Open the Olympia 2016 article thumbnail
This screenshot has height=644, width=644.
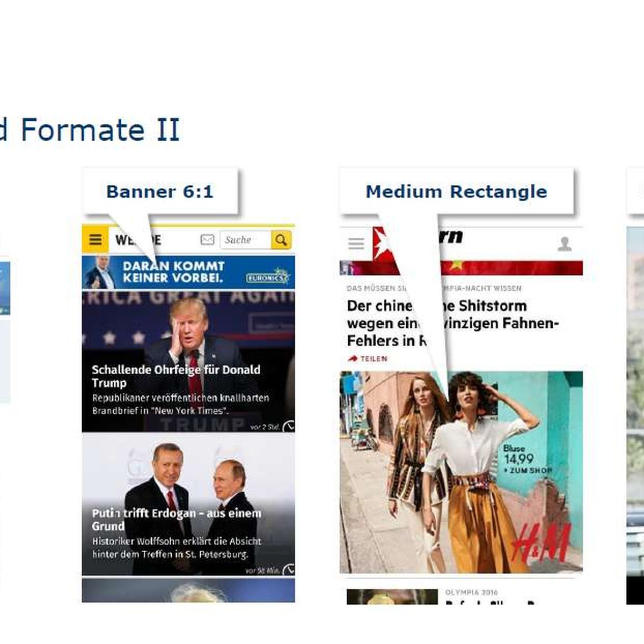[x=392, y=597]
